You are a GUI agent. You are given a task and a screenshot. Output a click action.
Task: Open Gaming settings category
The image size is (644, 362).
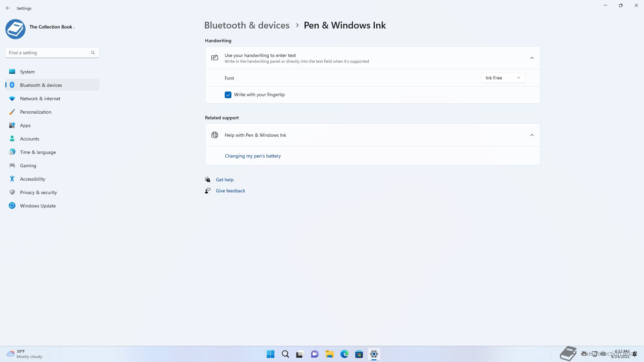point(52,166)
